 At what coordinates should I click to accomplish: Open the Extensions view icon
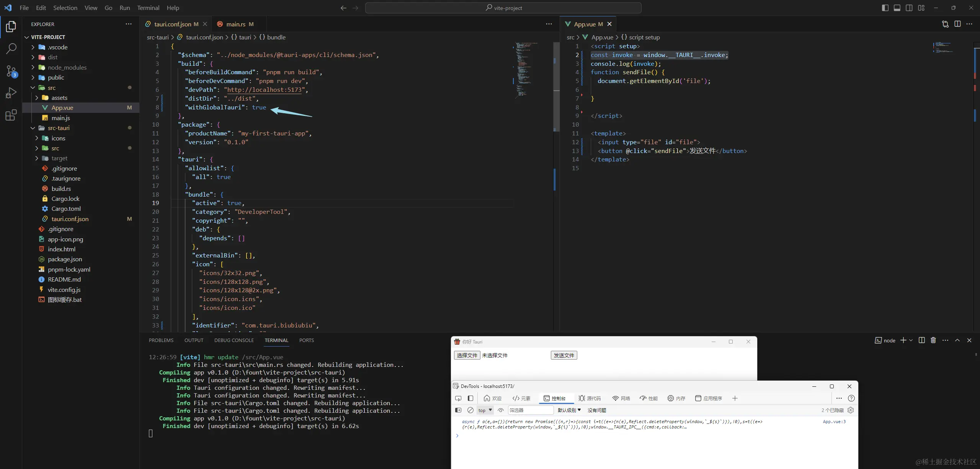pyautogui.click(x=11, y=115)
